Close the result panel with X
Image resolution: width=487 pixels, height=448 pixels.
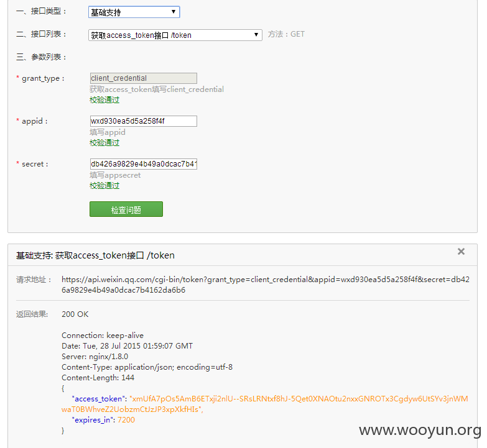(x=461, y=251)
